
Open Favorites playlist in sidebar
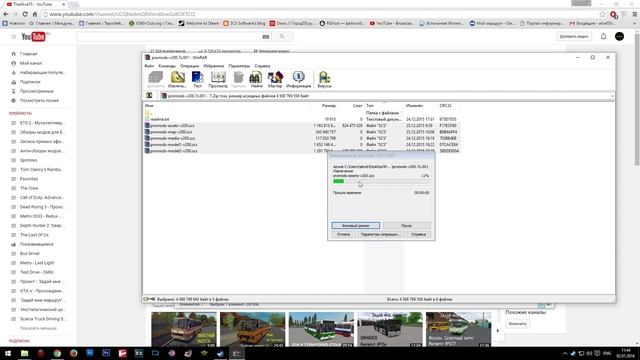tap(29, 179)
